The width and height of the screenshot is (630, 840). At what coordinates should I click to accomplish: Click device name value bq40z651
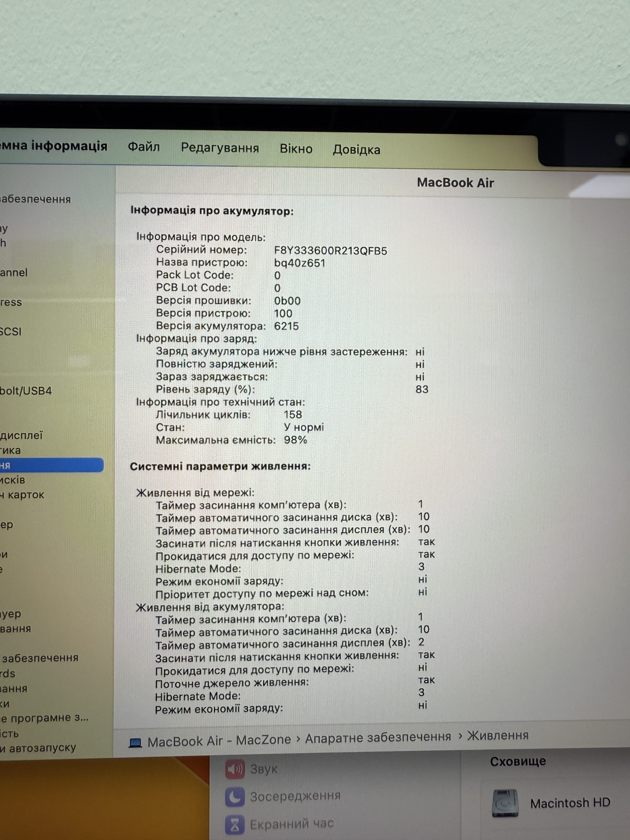[x=300, y=263]
